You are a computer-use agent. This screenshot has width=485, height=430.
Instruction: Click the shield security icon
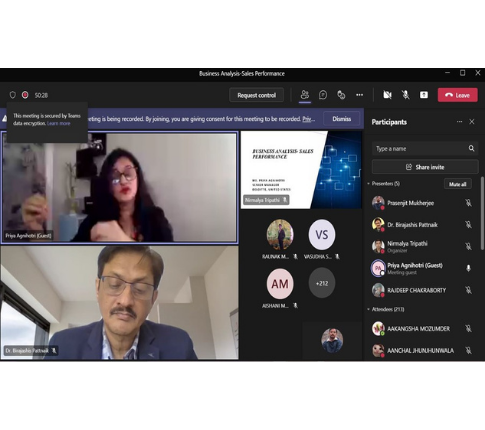click(13, 95)
